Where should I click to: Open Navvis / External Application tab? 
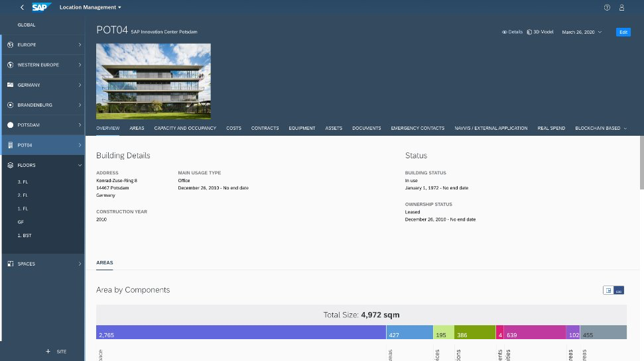click(491, 129)
